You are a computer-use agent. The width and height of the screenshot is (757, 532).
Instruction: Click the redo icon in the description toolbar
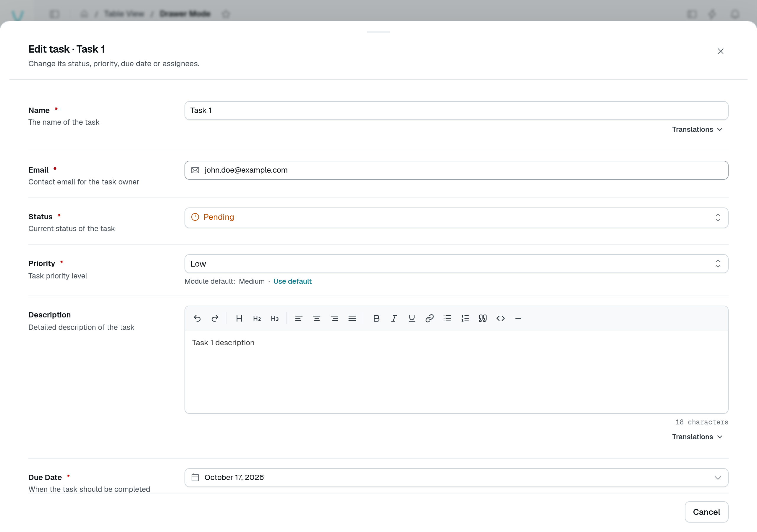[215, 318]
